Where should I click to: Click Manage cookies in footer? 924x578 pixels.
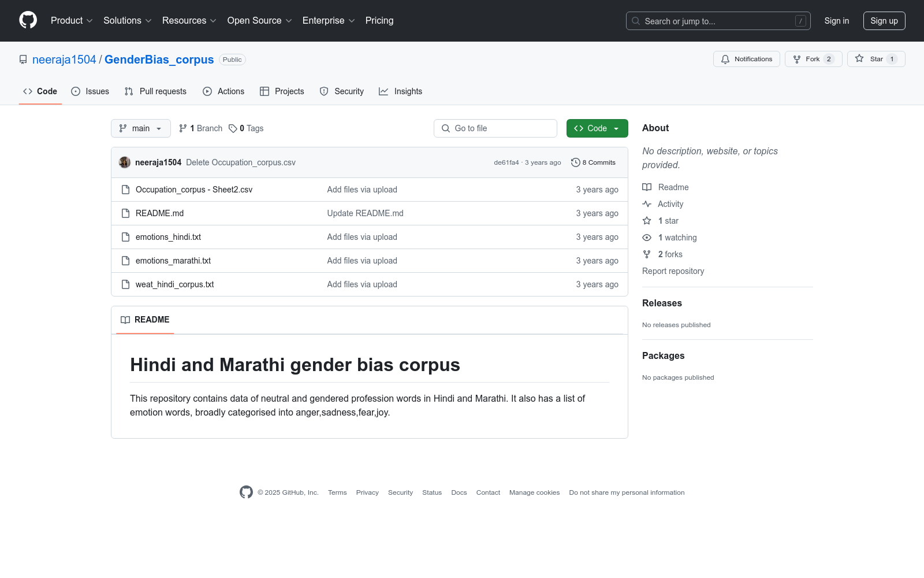535,492
